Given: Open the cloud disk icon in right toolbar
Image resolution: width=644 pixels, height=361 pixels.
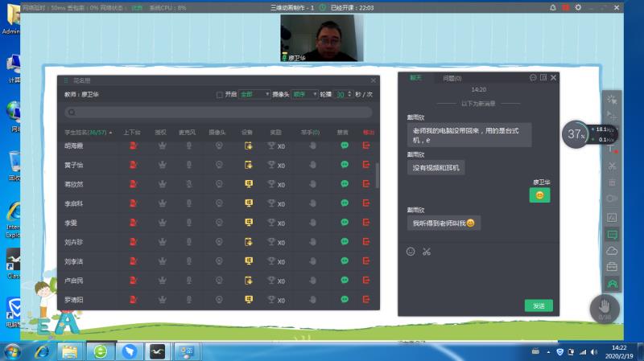Looking at the screenshot, I should pyautogui.click(x=612, y=251).
